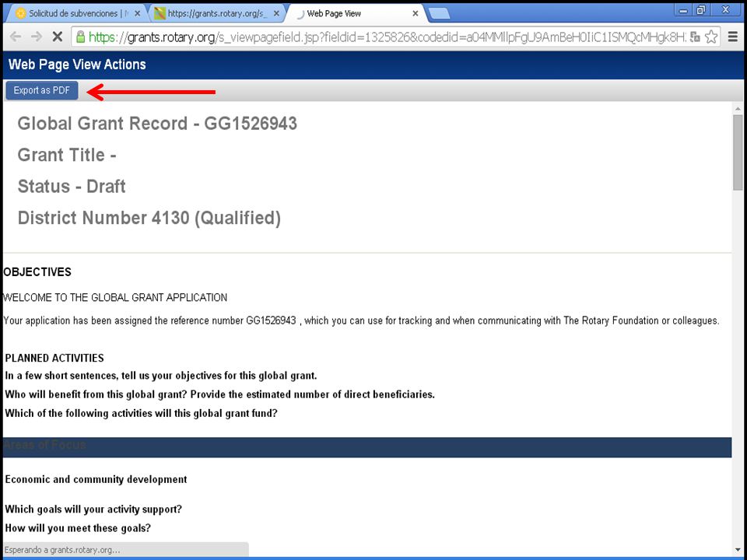This screenshot has height=560, width=747.
Task: Switch to the https://grants.rotary.org/s_ tab
Action: click(217, 13)
